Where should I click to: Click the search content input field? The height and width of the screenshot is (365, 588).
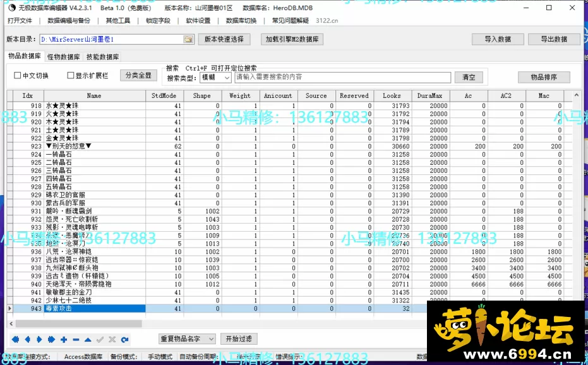[342, 77]
